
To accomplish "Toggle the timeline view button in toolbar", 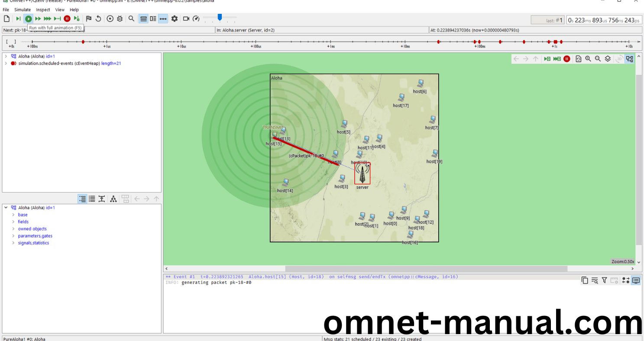I will click(163, 19).
